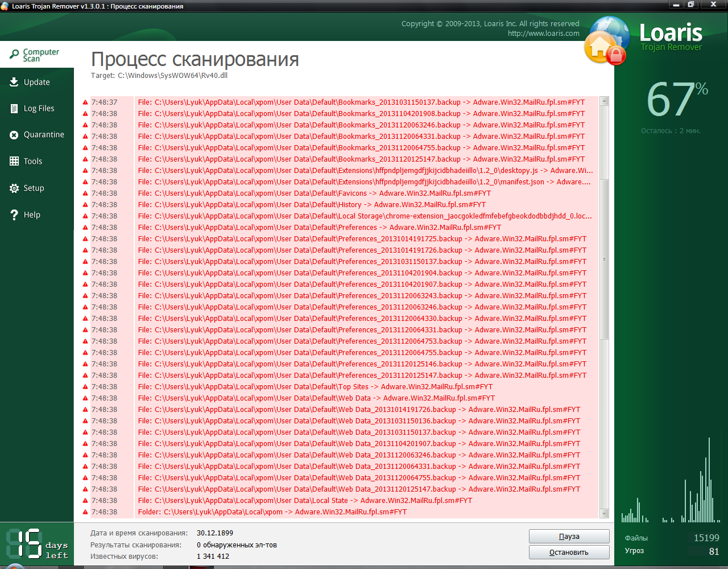Select the plain Default\Preferences threat row

click(340, 228)
